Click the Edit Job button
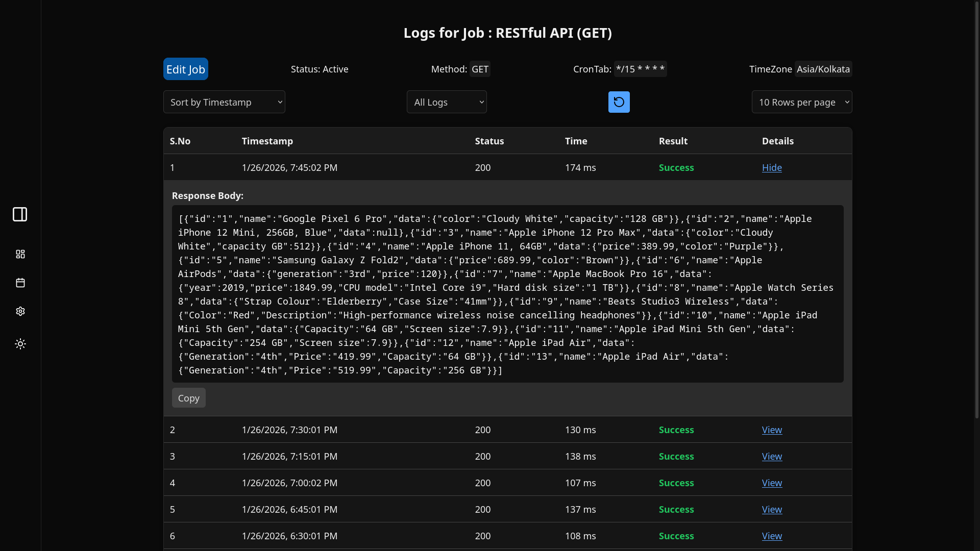Image resolution: width=980 pixels, height=551 pixels. [185, 69]
